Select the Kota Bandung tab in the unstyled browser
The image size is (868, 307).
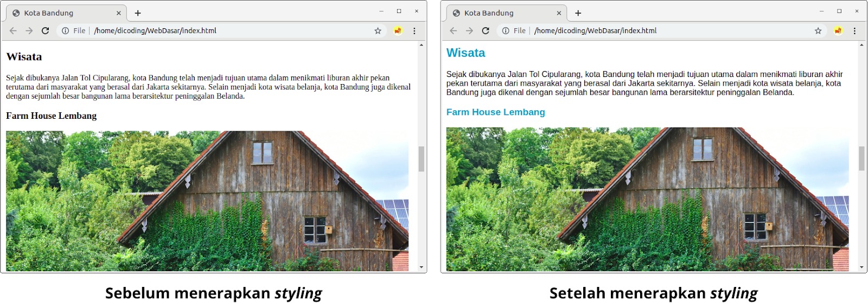point(54,13)
